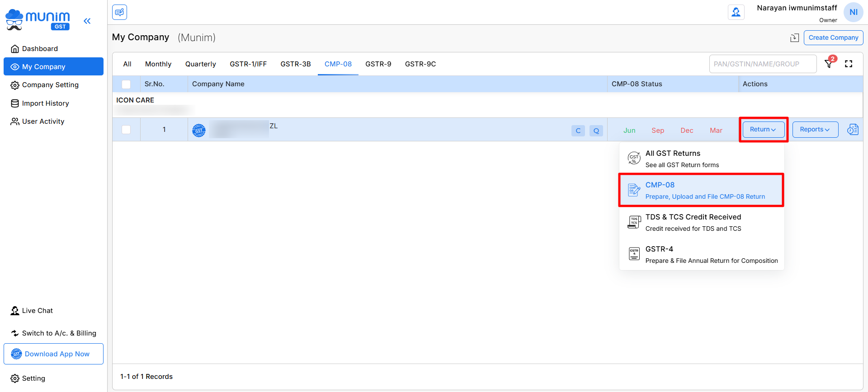Open the document icon after Reports
Screen dimensions: 868x392
[x=853, y=130]
